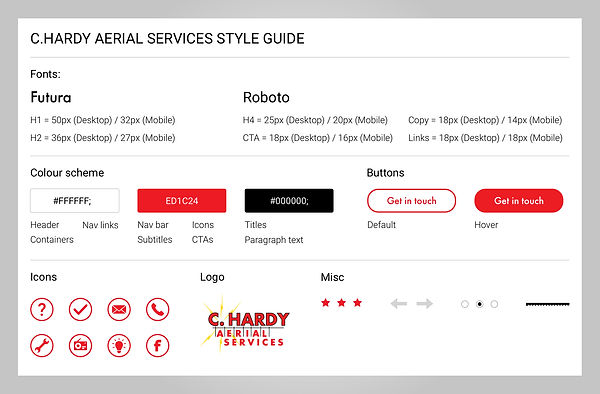Screen dimensions: 600x394
Task: Pick the white #FFFFFF swatch
Action: point(75,200)
